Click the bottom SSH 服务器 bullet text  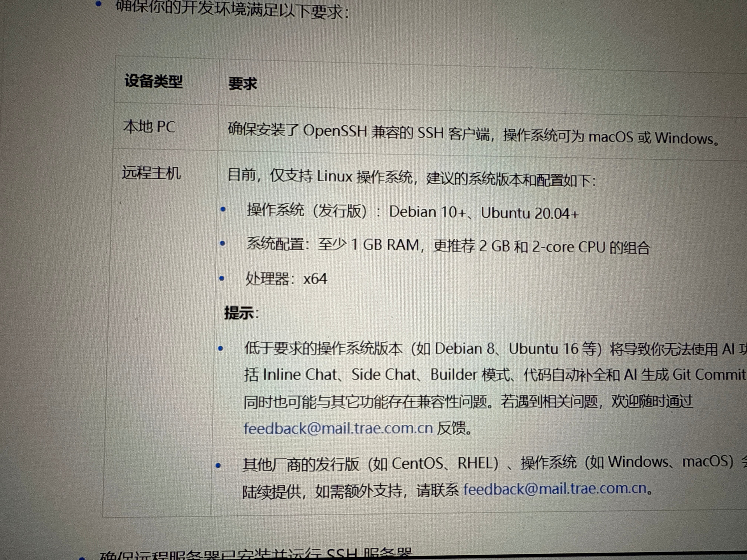pos(255,554)
